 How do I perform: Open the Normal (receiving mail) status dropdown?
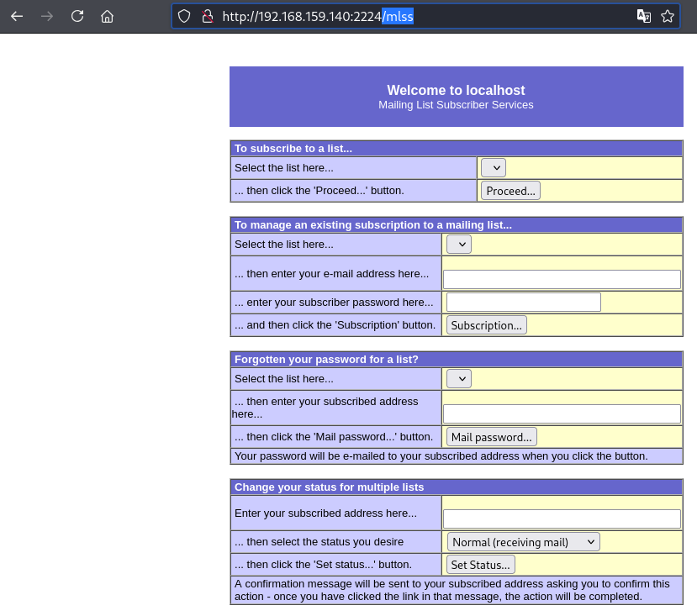pos(523,542)
